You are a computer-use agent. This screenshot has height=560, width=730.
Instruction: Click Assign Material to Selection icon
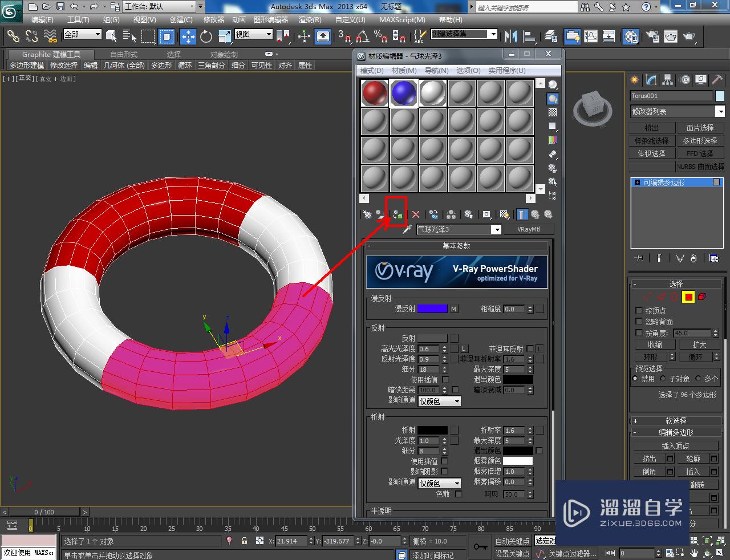(397, 214)
